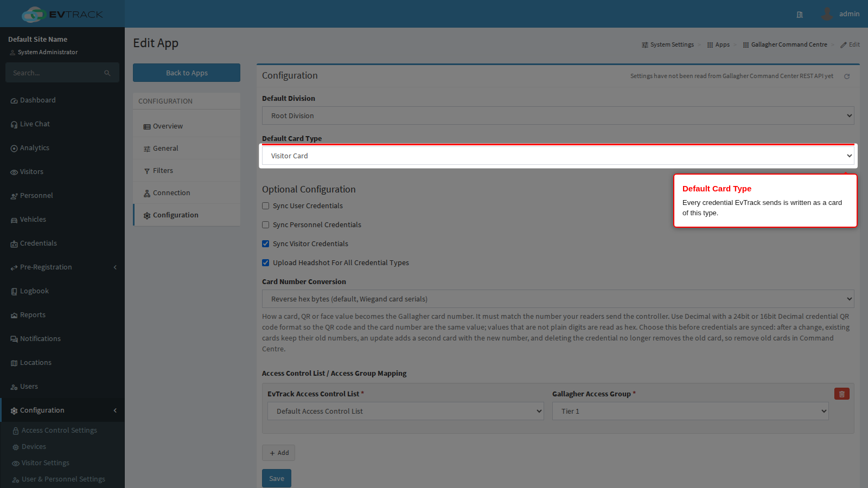Click the Default Site Name heading
This screenshot has width=868, height=488.
[x=38, y=39]
